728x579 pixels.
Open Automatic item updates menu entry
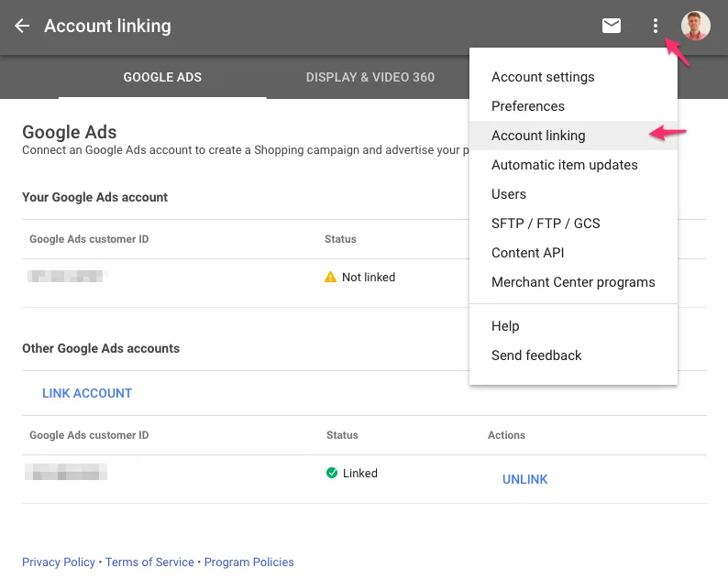click(573, 165)
